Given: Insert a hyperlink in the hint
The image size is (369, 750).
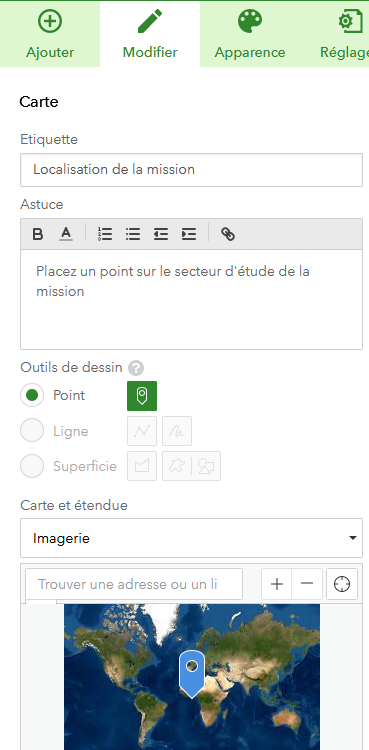Looking at the screenshot, I should coord(228,234).
